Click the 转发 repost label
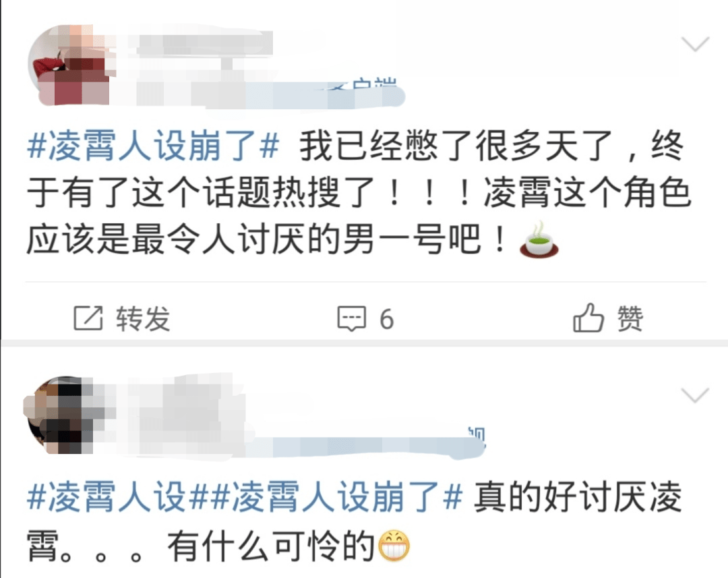 143,319
